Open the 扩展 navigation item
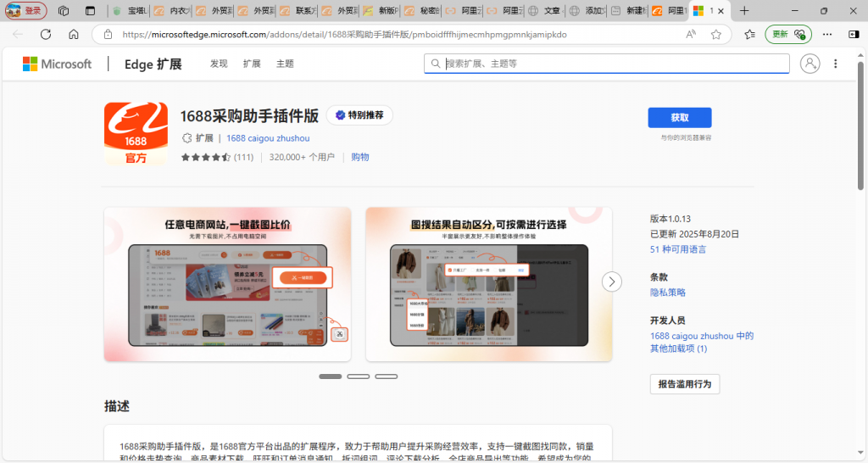Image resolution: width=868 pixels, height=463 pixels. point(252,64)
